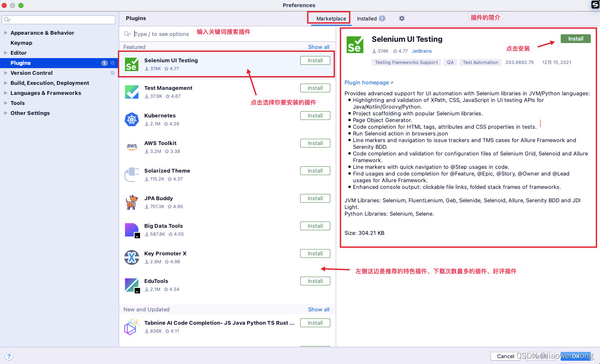Expand the Version Control node
Image resolution: width=600 pixels, height=364 pixels.
pos(5,73)
